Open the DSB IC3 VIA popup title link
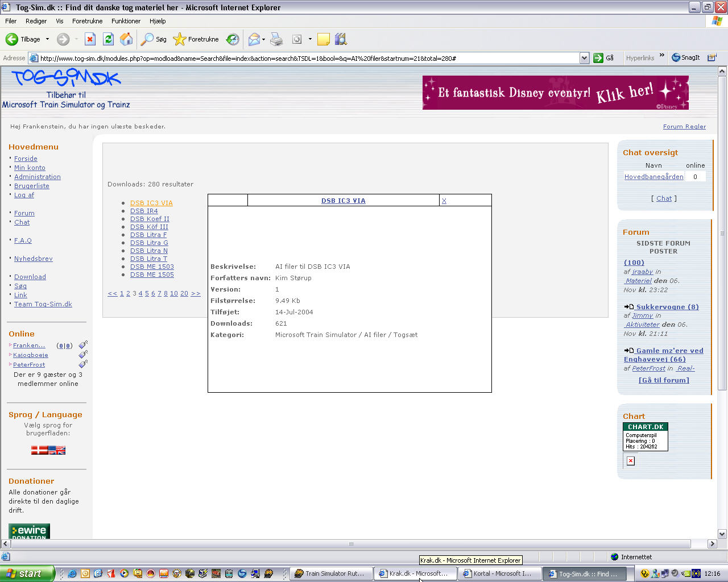This screenshot has width=728, height=582. (x=343, y=201)
